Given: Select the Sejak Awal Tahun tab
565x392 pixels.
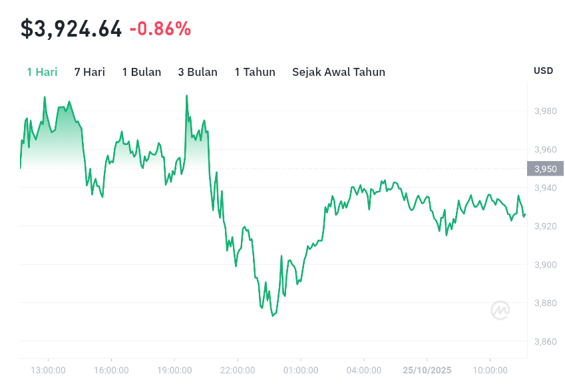Looking at the screenshot, I should (339, 72).
